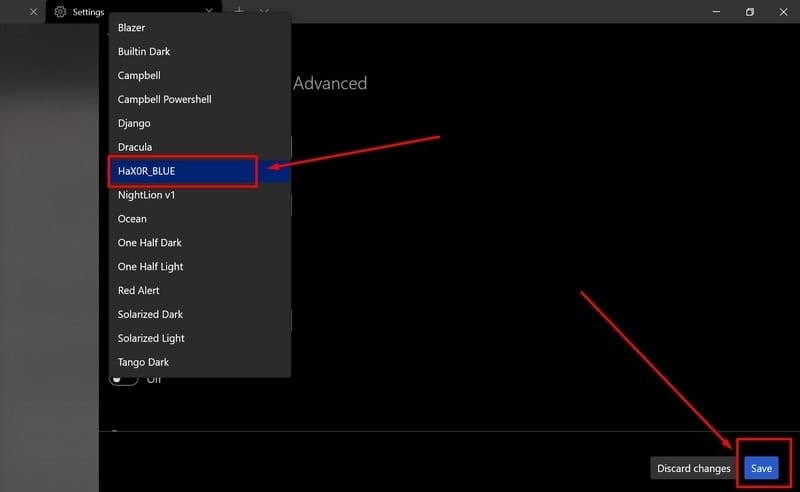Close the terminal window

(783, 12)
